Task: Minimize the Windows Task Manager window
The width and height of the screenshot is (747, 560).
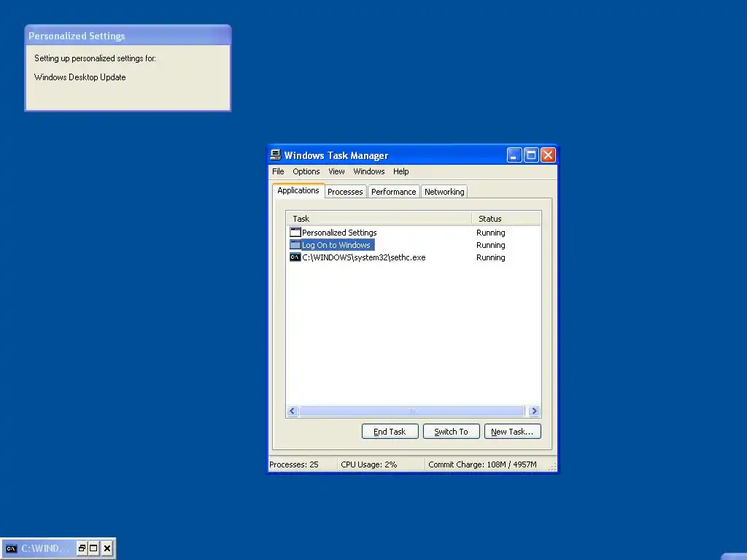Action: click(x=514, y=155)
